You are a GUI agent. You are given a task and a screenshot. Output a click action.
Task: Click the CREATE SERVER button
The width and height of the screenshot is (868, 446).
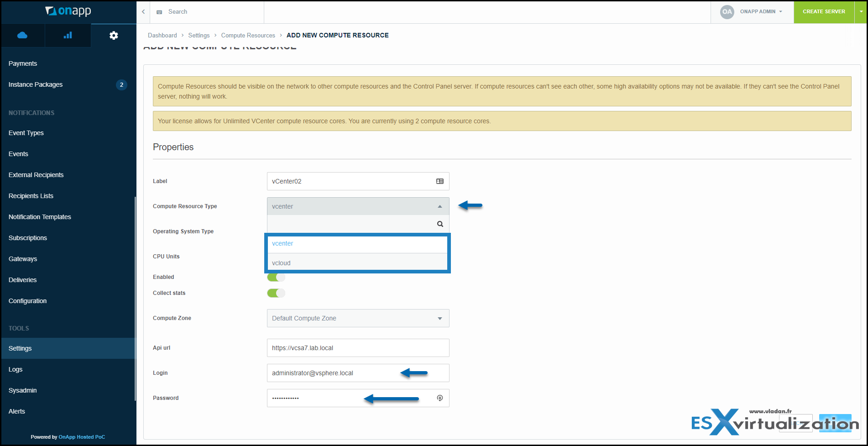click(x=824, y=12)
